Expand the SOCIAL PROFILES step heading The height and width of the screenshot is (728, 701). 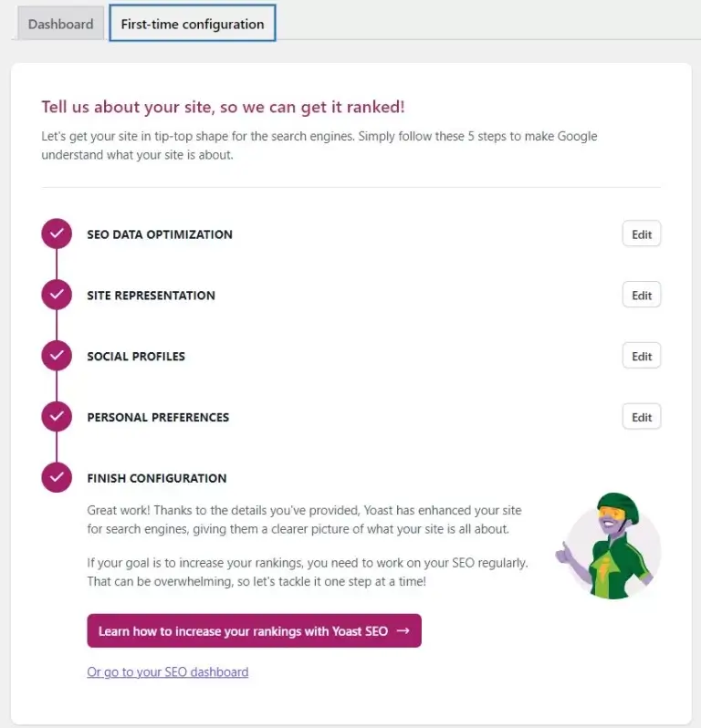[x=136, y=356]
